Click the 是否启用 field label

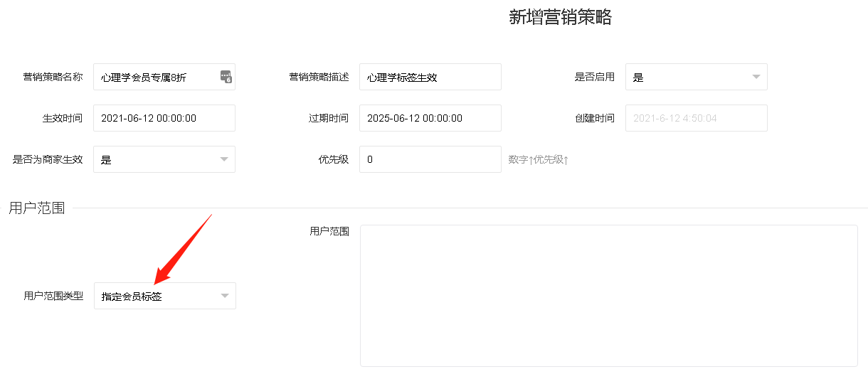[594, 77]
